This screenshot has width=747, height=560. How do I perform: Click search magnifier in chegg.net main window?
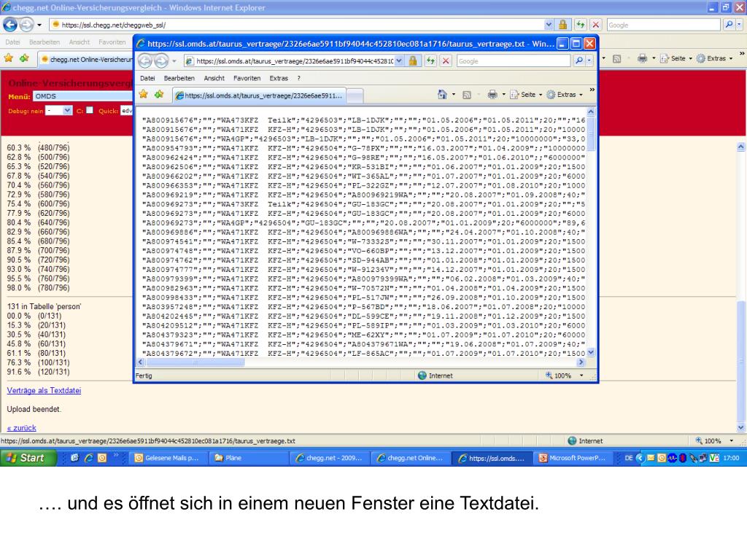coord(729,24)
